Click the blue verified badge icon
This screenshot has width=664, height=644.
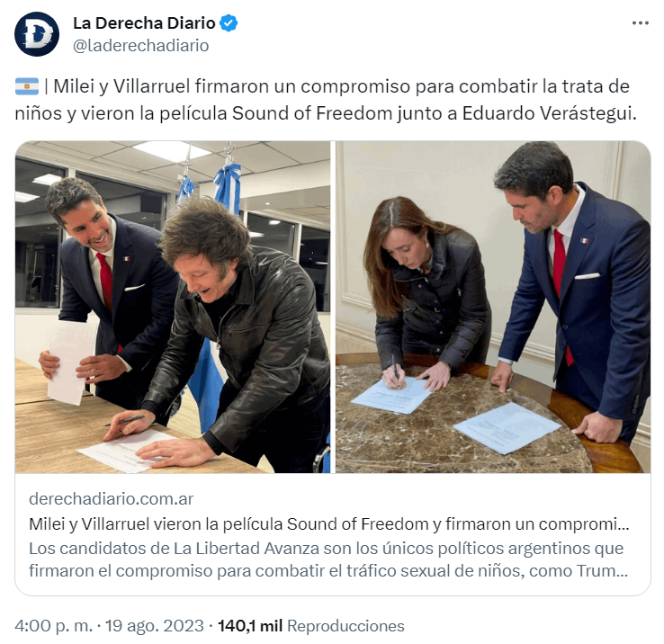tap(229, 22)
